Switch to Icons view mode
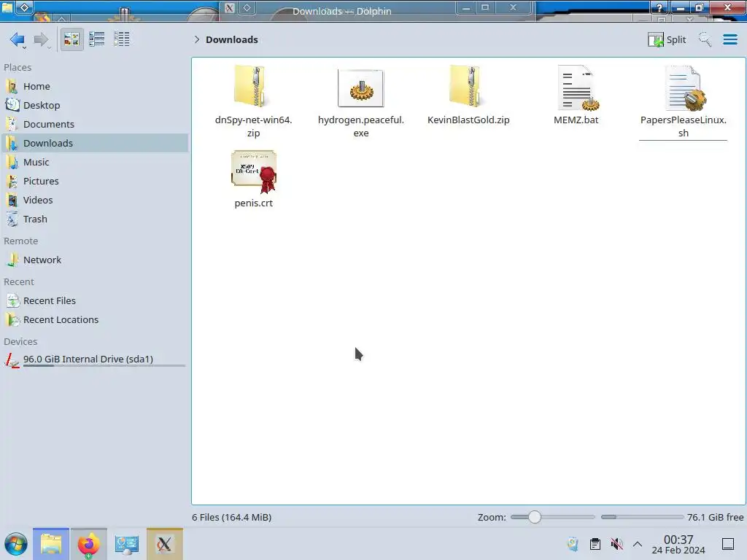 71,39
